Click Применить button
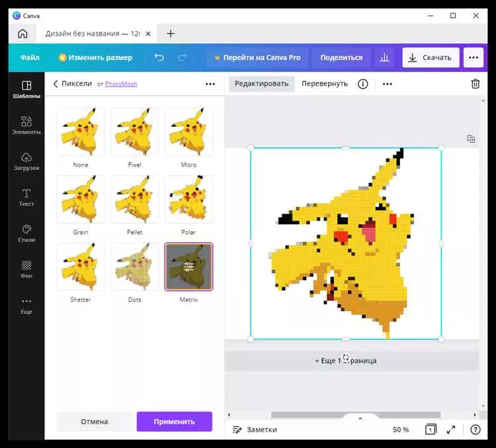 (175, 422)
